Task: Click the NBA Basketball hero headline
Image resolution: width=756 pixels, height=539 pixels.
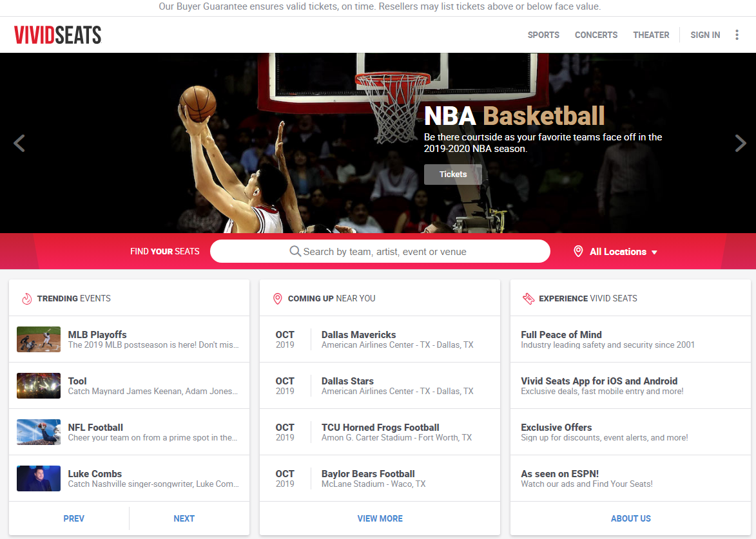Action: click(514, 116)
